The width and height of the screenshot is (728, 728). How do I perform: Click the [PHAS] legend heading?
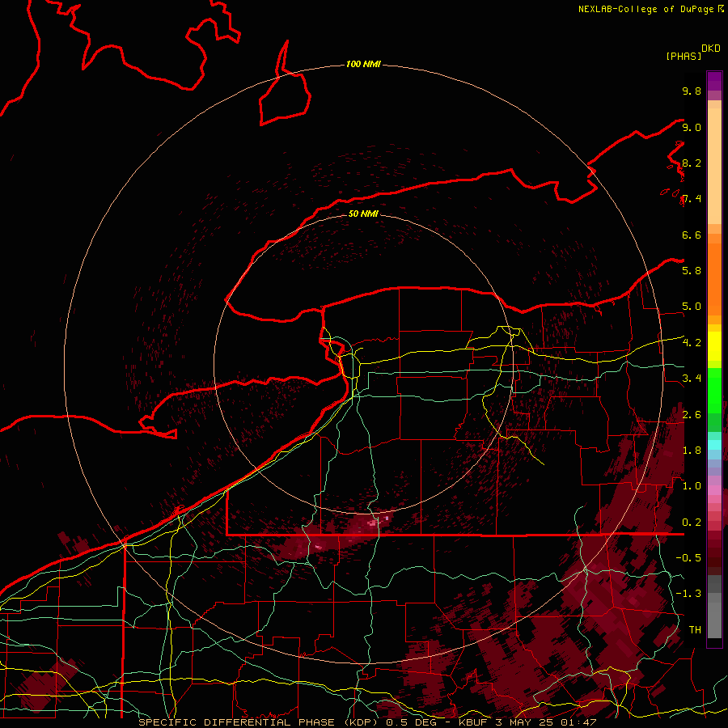point(684,56)
